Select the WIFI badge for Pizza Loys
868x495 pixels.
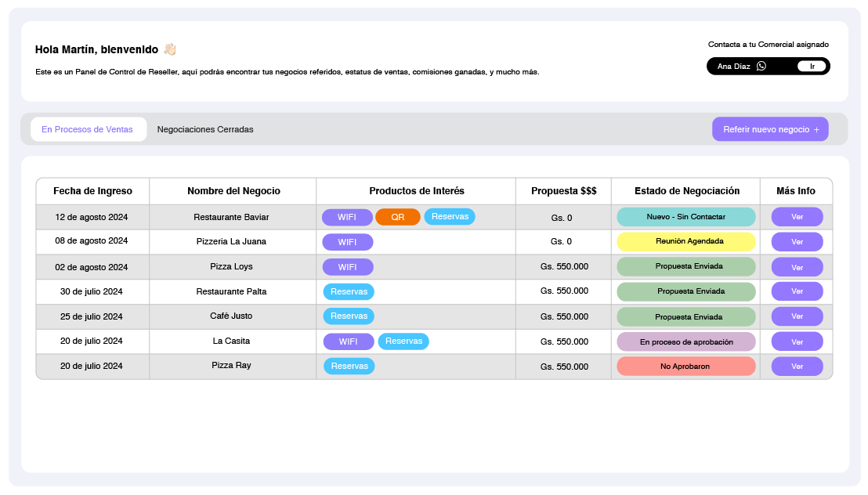pyautogui.click(x=347, y=266)
